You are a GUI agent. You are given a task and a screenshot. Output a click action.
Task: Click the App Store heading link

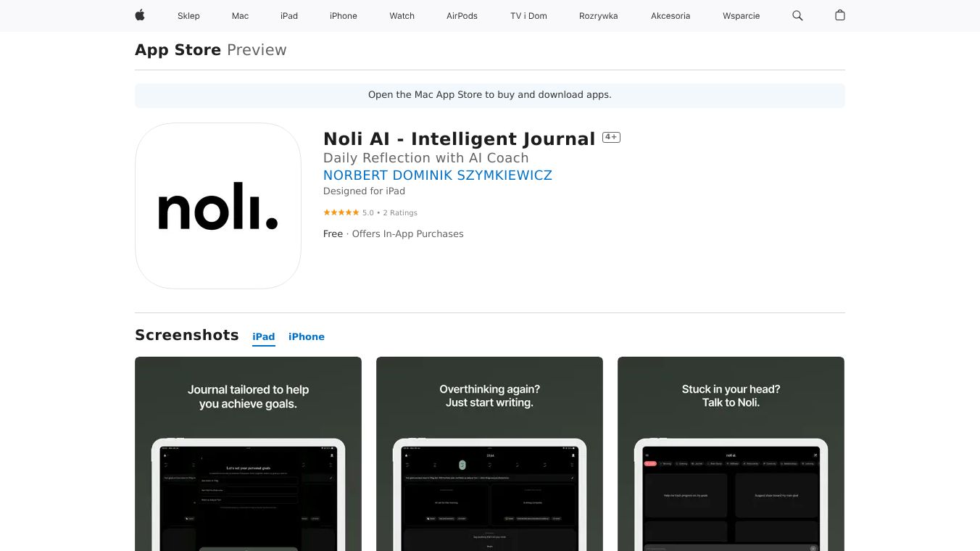tap(178, 50)
